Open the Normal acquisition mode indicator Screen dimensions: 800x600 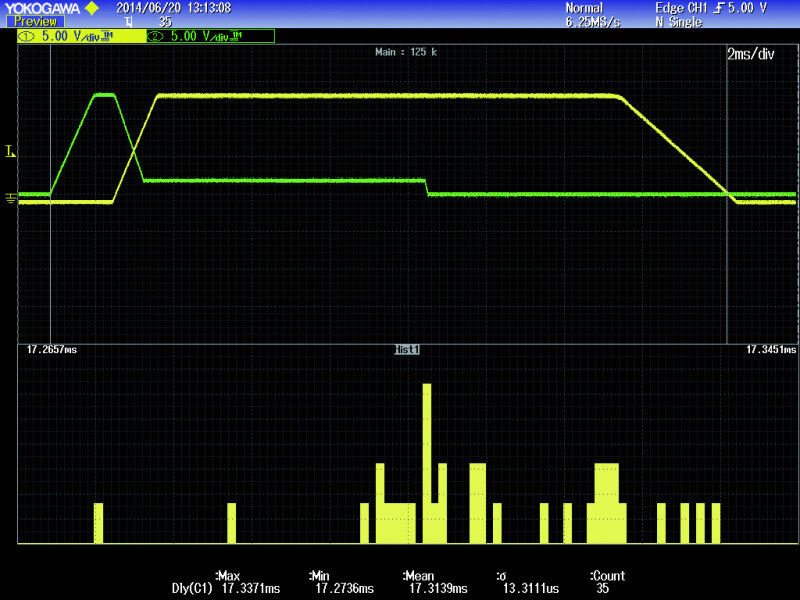(584, 7)
